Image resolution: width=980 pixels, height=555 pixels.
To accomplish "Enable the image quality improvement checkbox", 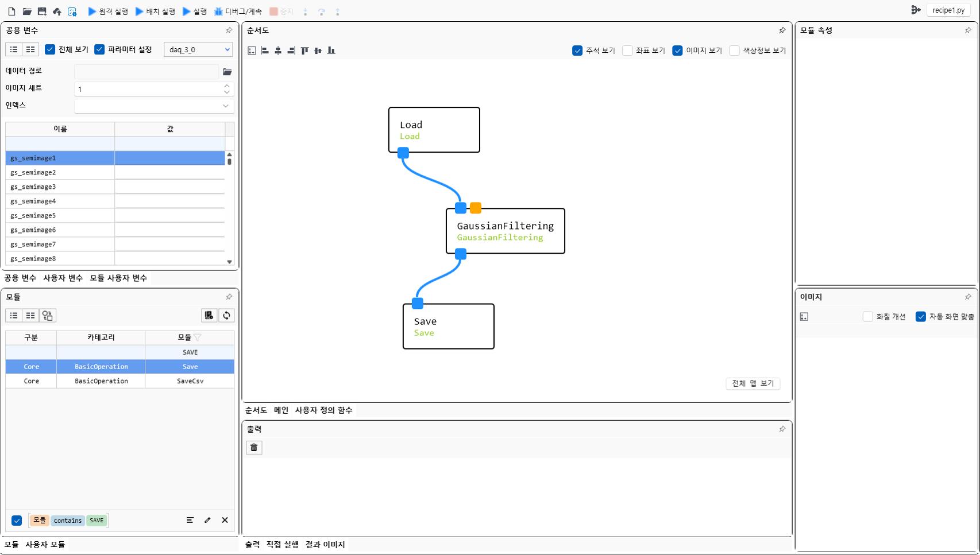I will click(x=867, y=317).
